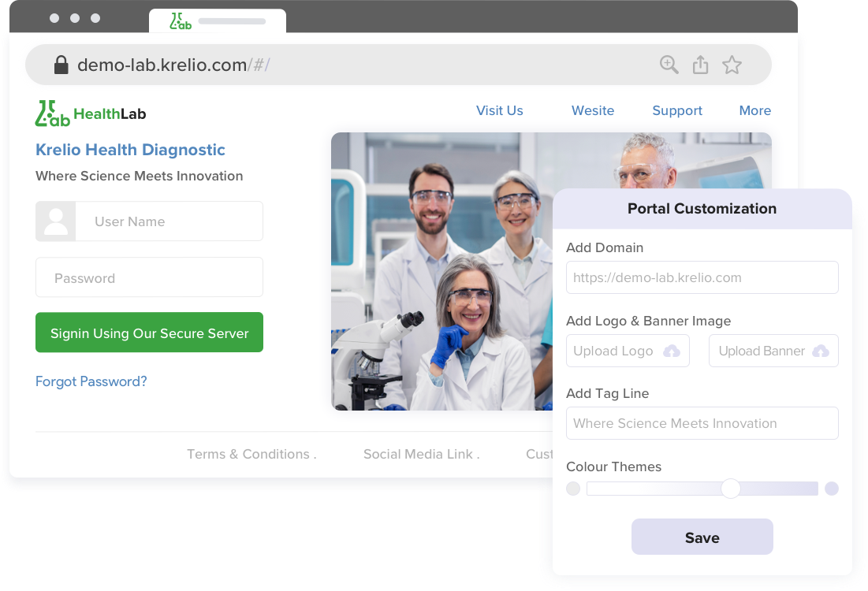Click the user avatar icon in the User Name field

click(x=55, y=221)
